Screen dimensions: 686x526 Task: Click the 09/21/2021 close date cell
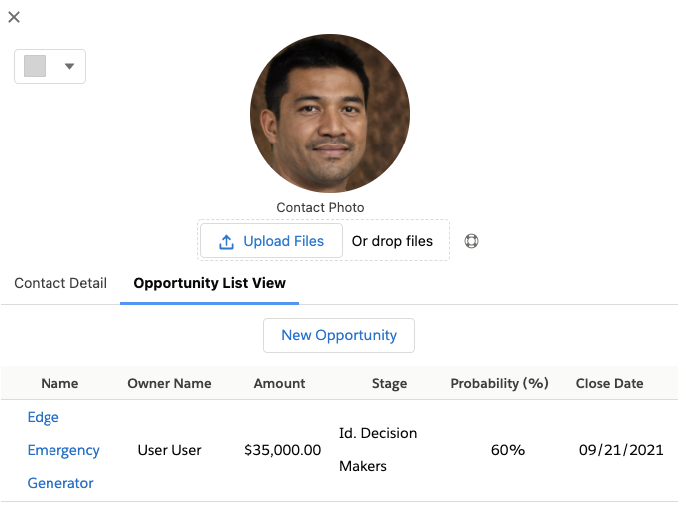[x=621, y=450]
